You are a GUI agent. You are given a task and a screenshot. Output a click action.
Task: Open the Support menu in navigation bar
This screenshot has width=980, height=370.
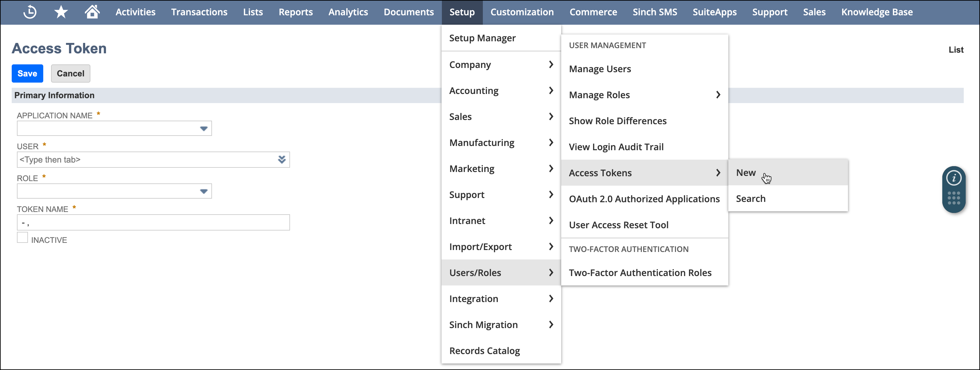tap(770, 12)
